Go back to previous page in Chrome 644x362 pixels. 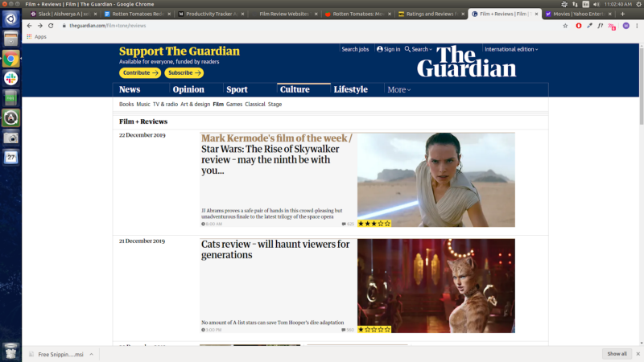[29, 26]
